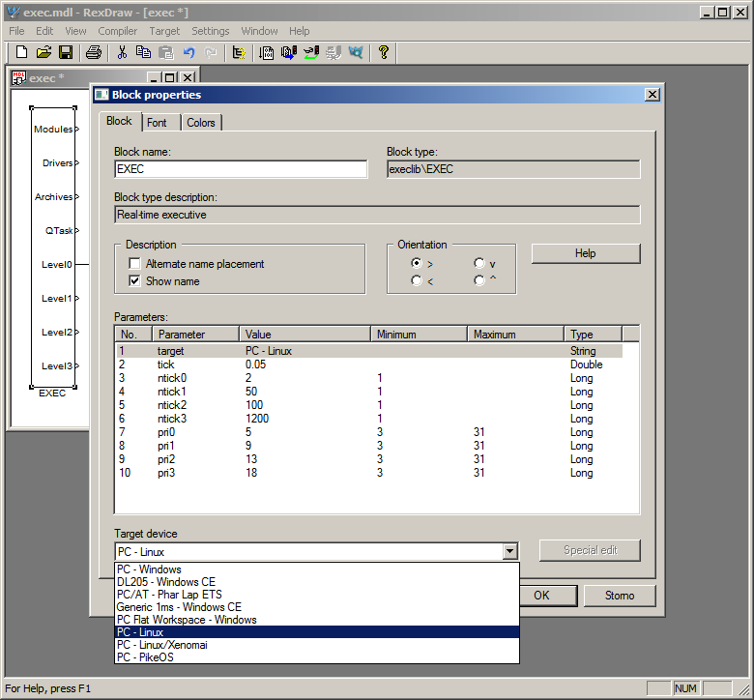Viewport: 754px width, 700px height.
Task: Click the Block name input field
Action: click(x=241, y=169)
